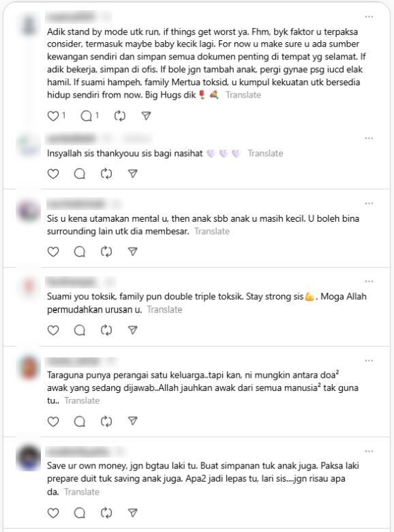This screenshot has width=394, height=532.
Task: Open the profile picture beside 'Taraguna punya perangai'
Action: pos(29,368)
